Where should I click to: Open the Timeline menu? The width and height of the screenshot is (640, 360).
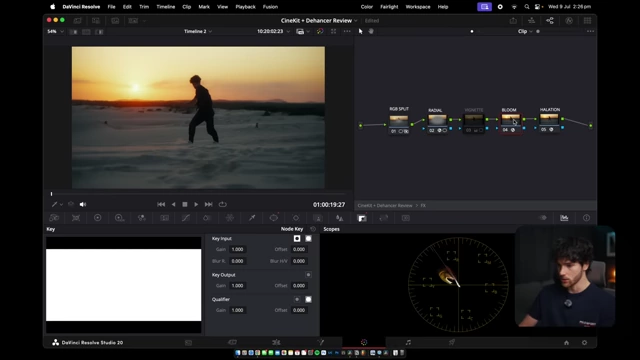(x=165, y=7)
